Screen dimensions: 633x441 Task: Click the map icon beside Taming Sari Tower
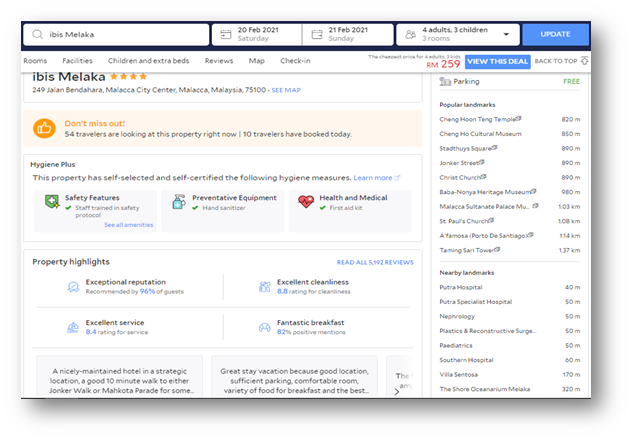pos(497,249)
